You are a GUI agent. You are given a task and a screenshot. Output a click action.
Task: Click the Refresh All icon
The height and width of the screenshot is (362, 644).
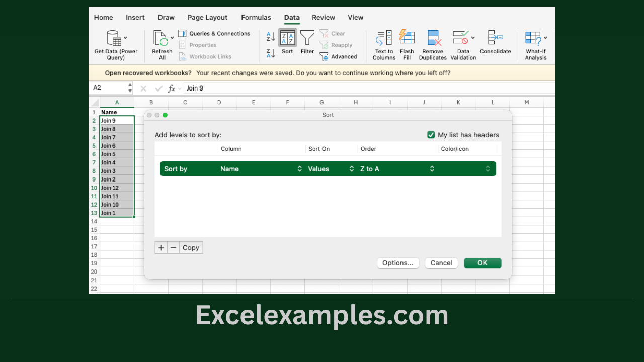[x=160, y=38]
